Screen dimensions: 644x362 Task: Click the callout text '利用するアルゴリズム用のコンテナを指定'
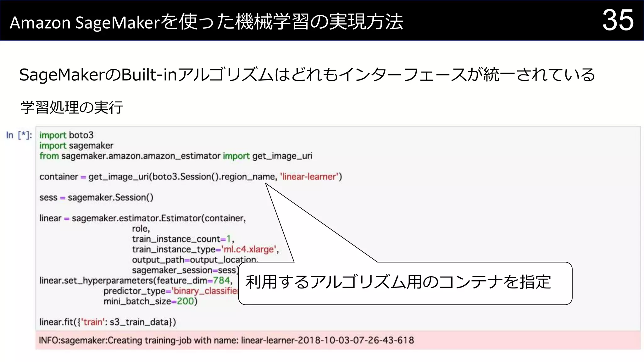point(398,282)
